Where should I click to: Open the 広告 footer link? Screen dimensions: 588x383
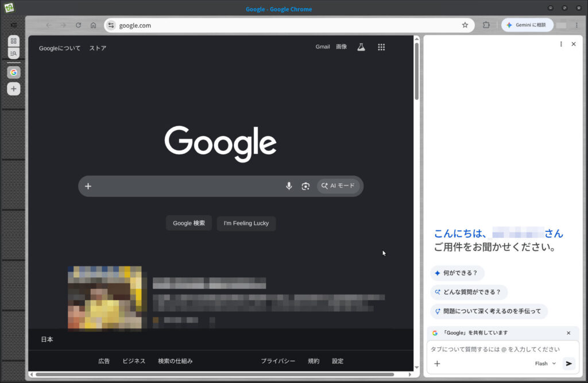(104, 361)
